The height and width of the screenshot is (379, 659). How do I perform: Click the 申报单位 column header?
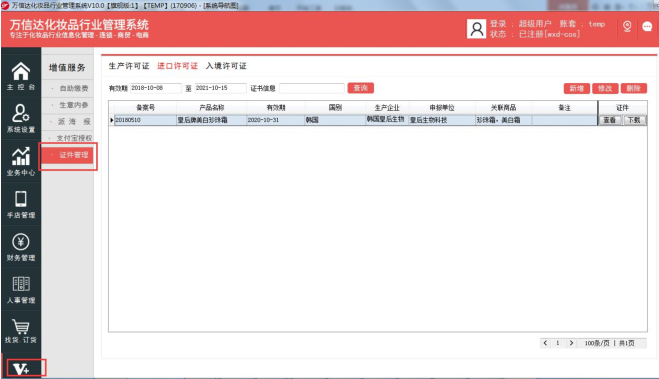click(x=442, y=108)
